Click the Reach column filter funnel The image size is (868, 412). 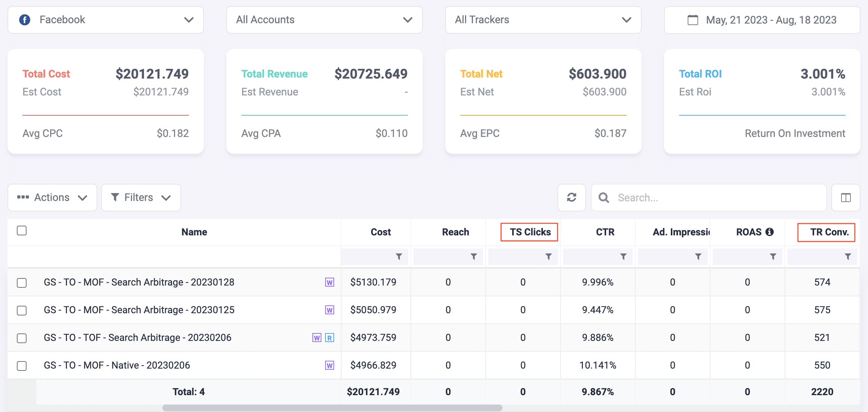pyautogui.click(x=474, y=257)
